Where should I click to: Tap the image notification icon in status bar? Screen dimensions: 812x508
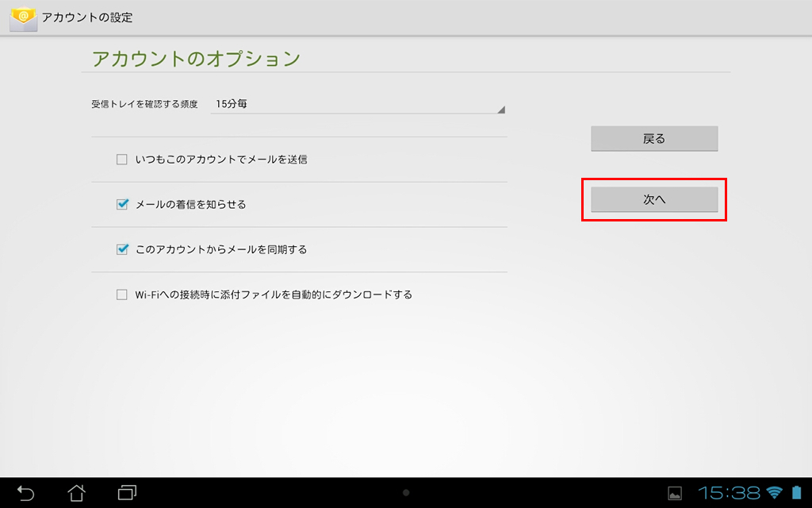pyautogui.click(x=675, y=494)
